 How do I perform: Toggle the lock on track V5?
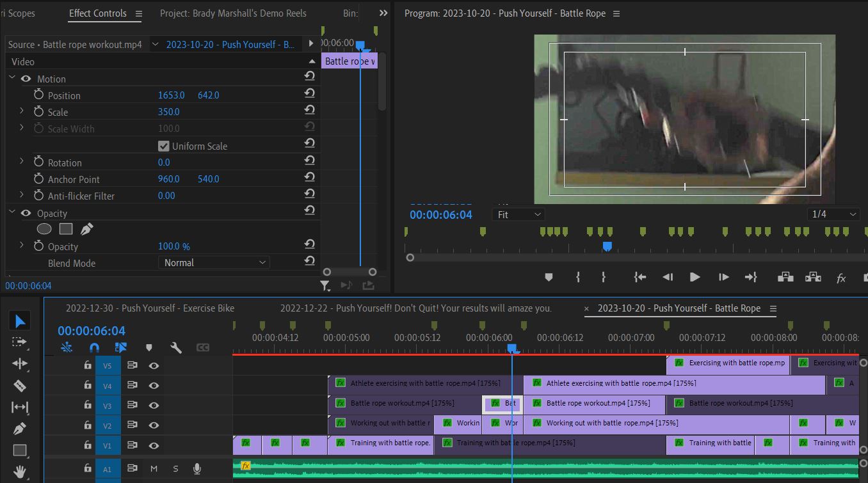click(87, 365)
